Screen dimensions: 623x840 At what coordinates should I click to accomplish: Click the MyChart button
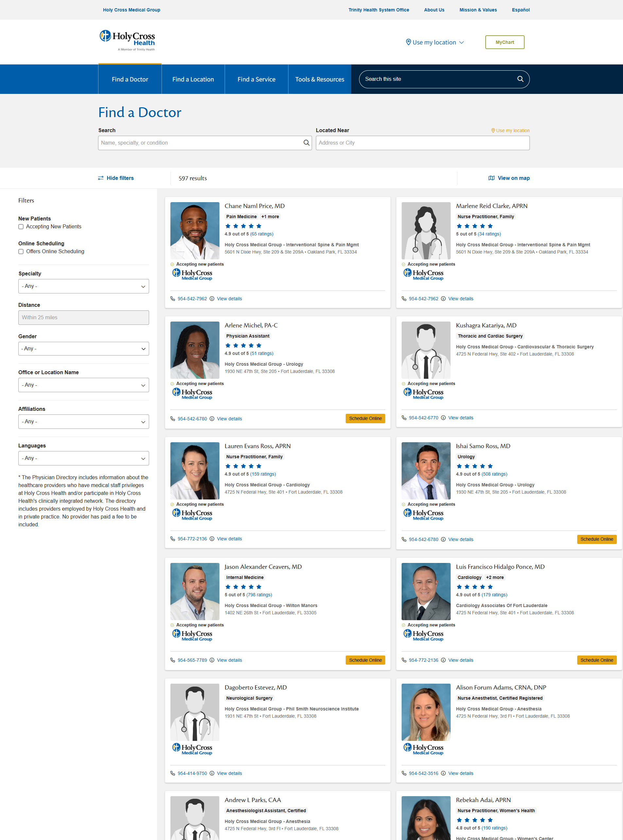pos(505,42)
